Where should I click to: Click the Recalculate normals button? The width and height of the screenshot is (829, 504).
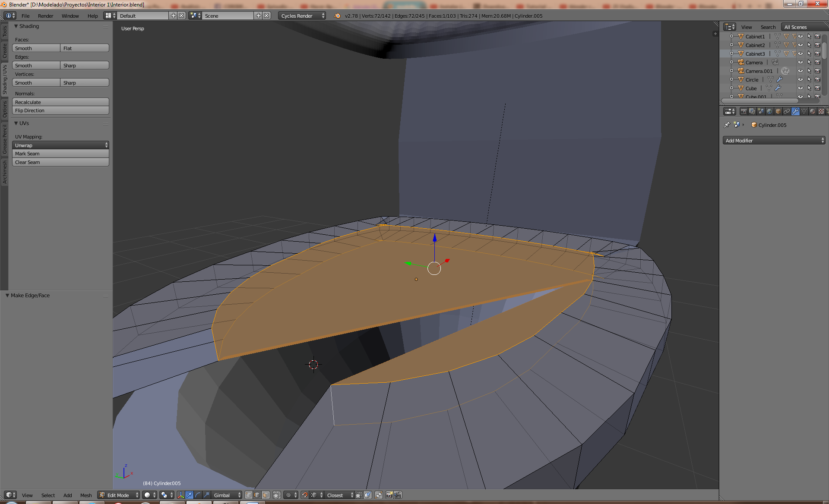(x=61, y=102)
